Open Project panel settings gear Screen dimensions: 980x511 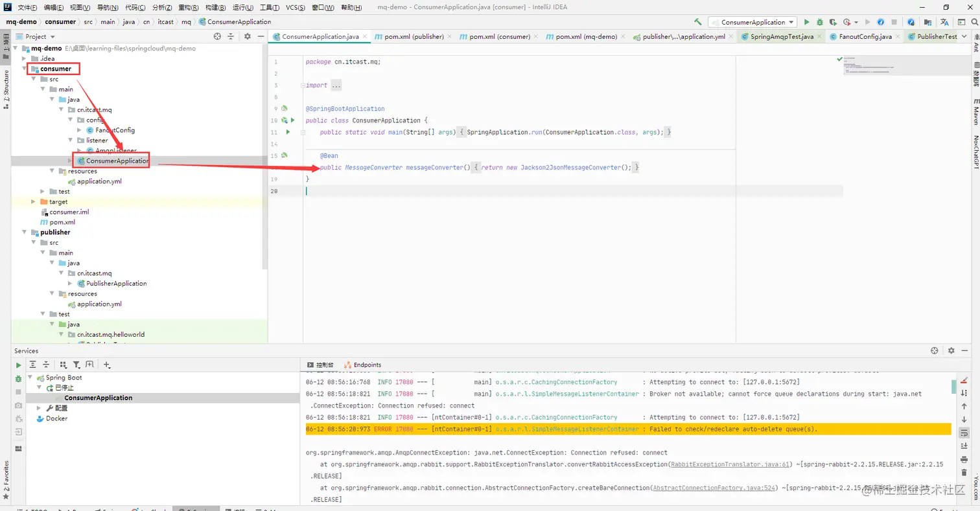click(247, 37)
